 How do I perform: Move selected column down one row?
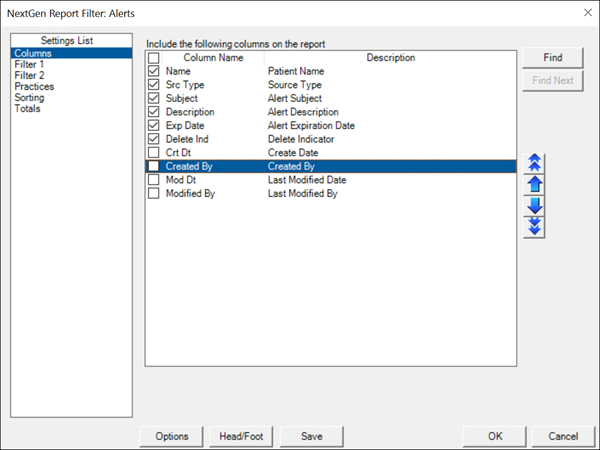pyautogui.click(x=534, y=206)
